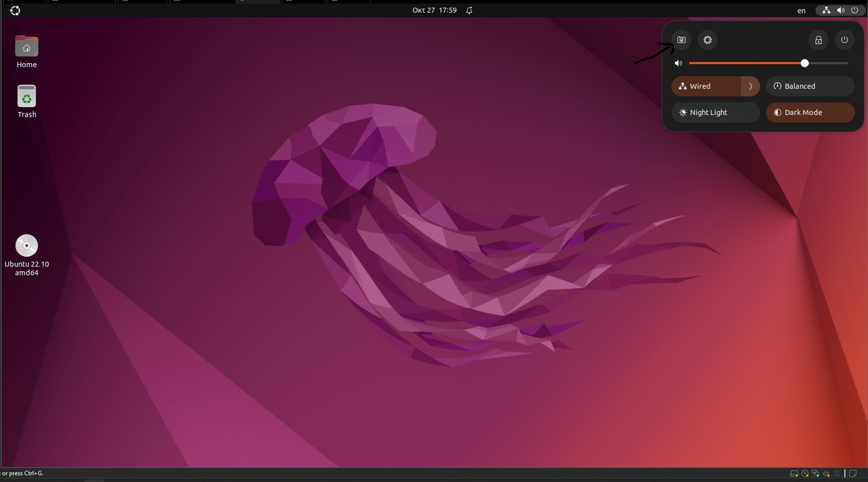
Task: Open the power off menu in quick settings
Action: (844, 40)
